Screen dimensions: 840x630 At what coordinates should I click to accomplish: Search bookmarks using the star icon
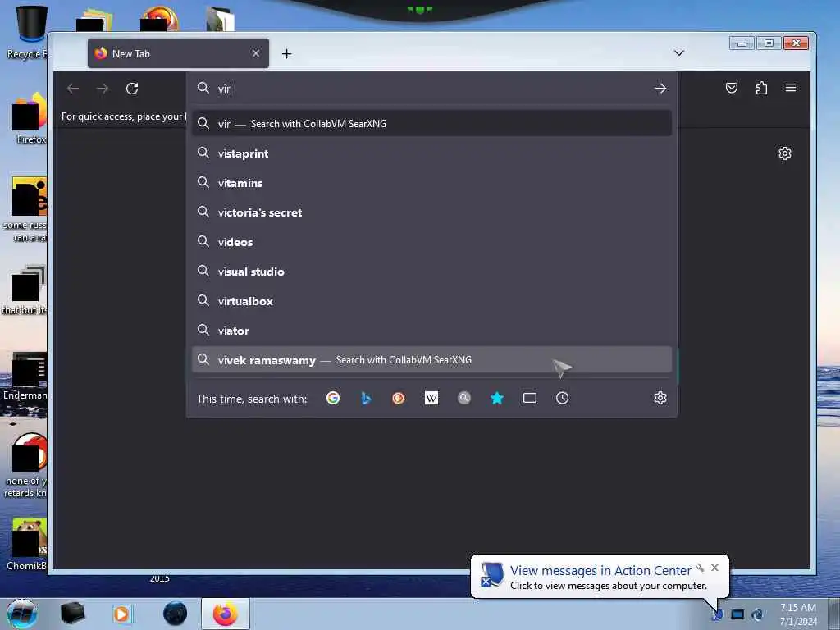497,398
